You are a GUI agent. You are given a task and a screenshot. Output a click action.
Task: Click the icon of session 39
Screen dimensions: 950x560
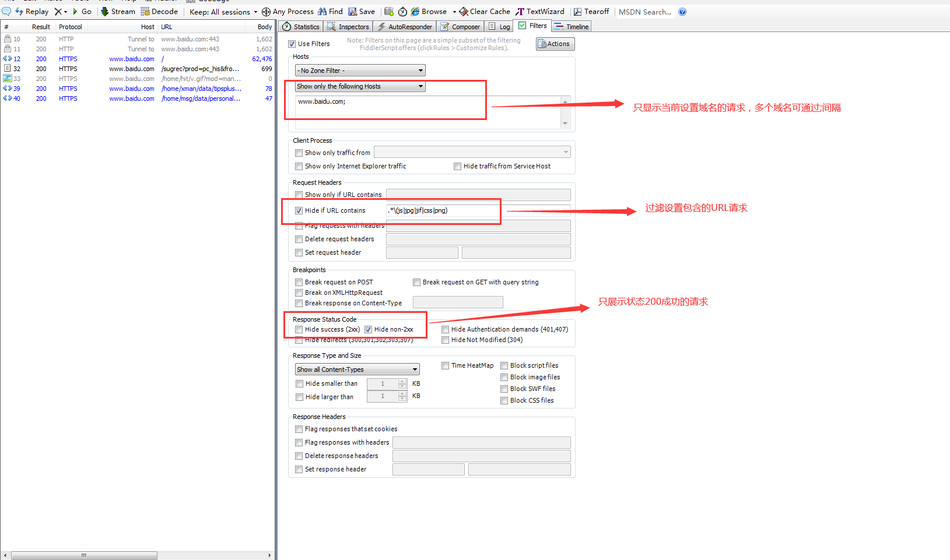tap(8, 89)
